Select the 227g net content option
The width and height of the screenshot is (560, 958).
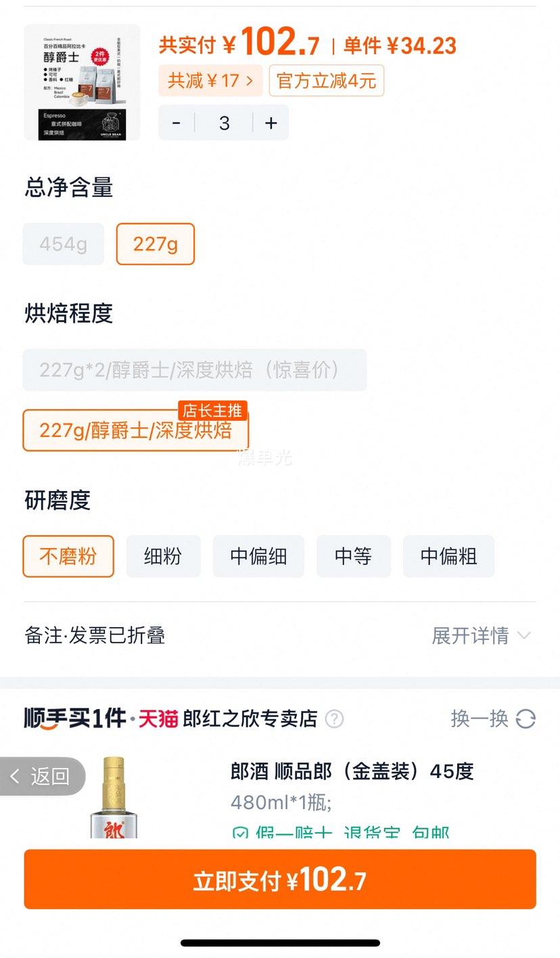click(x=156, y=244)
